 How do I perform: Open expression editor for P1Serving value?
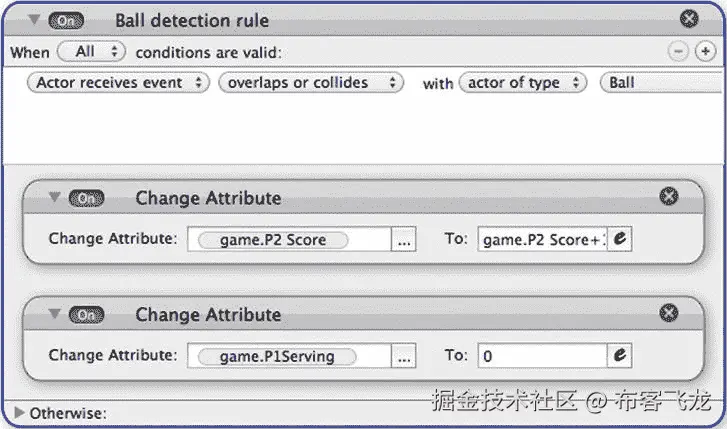[619, 356]
